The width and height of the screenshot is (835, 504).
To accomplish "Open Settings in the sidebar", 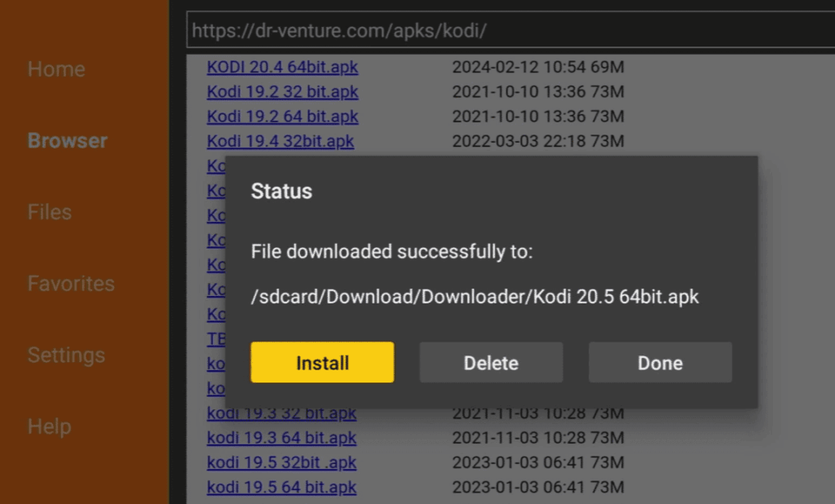I will pos(67,355).
